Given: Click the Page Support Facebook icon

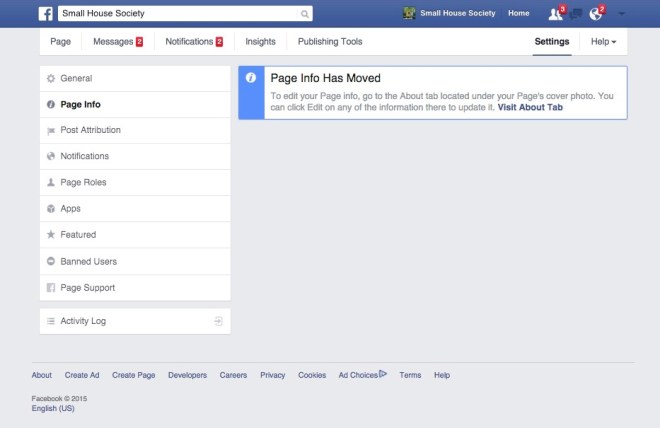Looking at the screenshot, I should tap(51, 288).
